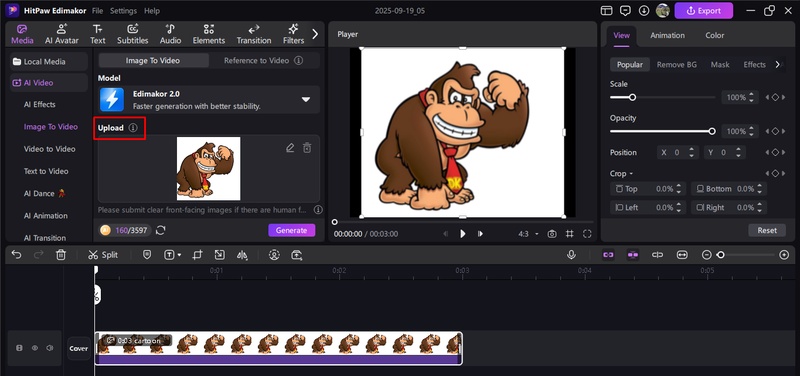The width and height of the screenshot is (800, 376).
Task: Show the Upload info tooltip icon
Action: (x=133, y=128)
